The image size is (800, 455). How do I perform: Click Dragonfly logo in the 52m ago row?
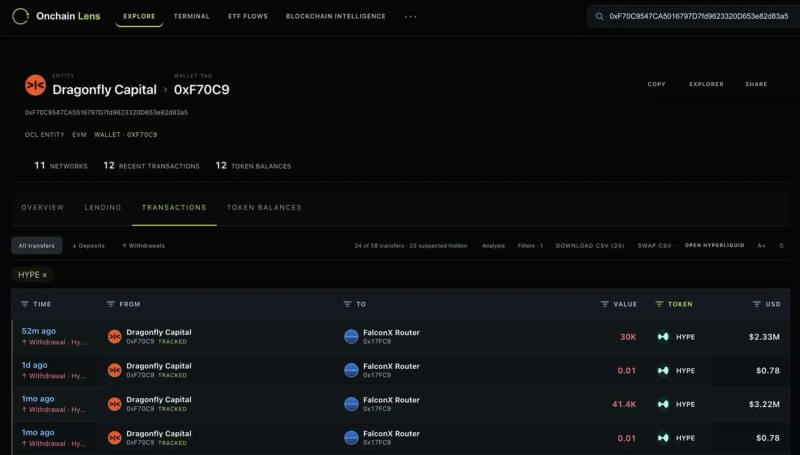point(115,337)
